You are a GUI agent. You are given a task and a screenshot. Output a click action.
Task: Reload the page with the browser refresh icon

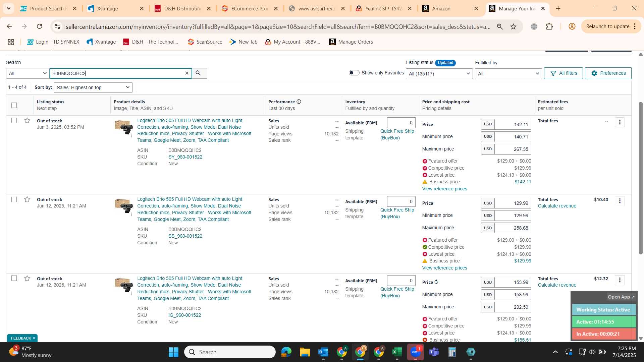point(39,26)
